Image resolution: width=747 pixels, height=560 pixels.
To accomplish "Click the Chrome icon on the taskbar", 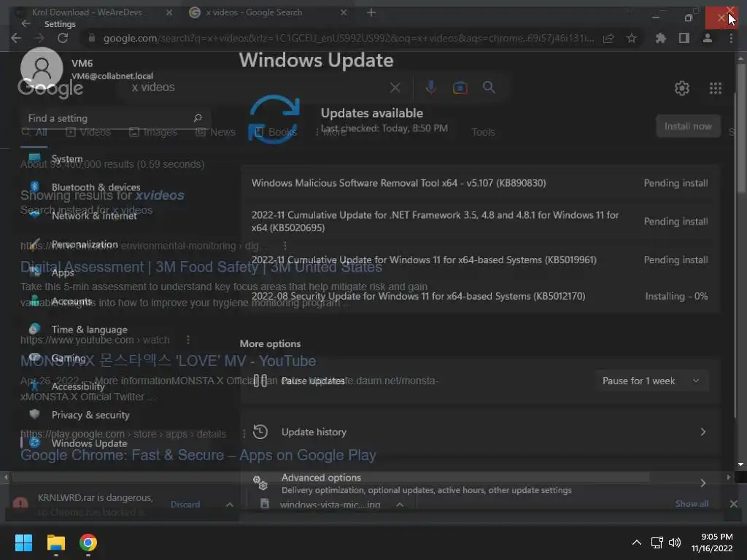I will [x=88, y=542].
